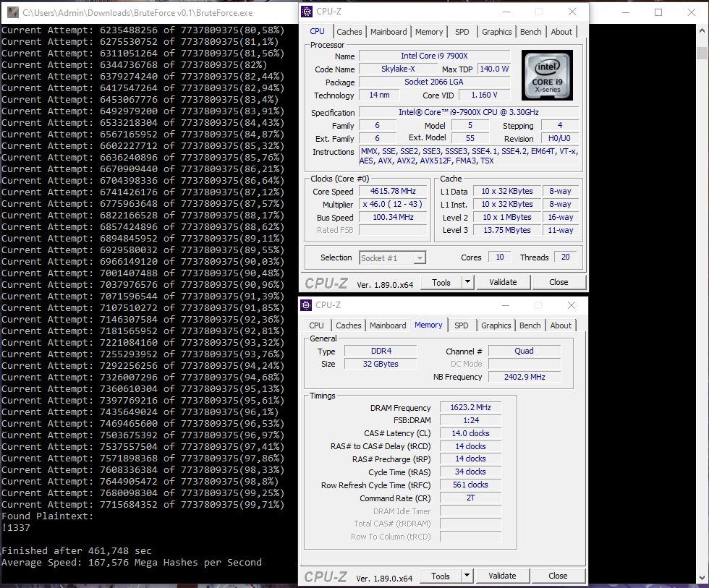Minimize the lower CPU-Z window
Viewport: 709px width, 588px height.
coord(506,305)
